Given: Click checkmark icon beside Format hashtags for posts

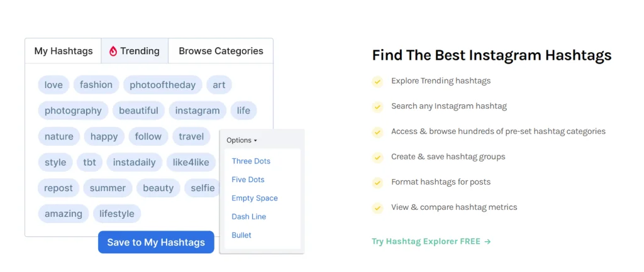Looking at the screenshot, I should click(377, 182).
